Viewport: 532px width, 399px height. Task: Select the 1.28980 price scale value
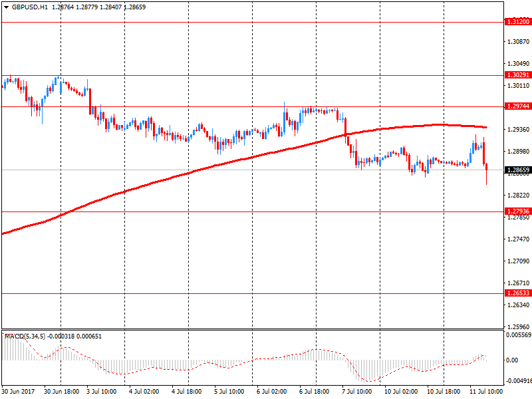tap(518, 152)
